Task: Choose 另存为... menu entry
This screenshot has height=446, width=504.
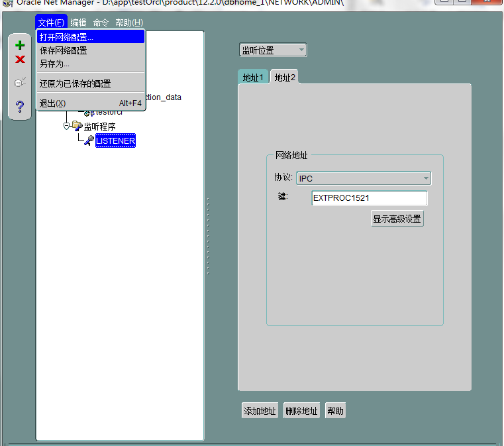Action: tap(91, 64)
